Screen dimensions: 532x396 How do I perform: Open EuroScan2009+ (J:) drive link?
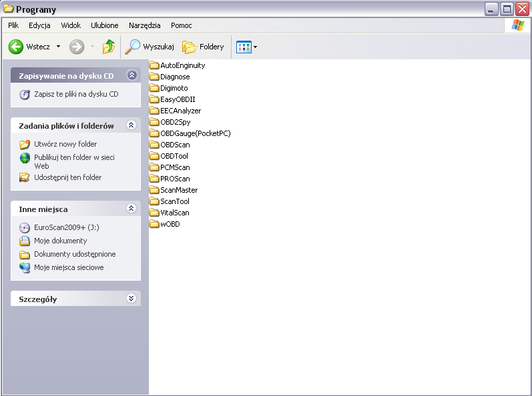(66, 227)
